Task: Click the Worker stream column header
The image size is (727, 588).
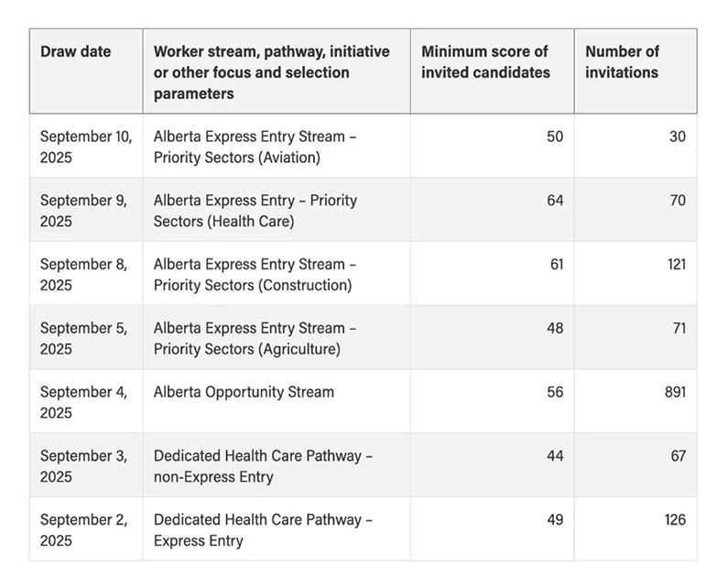Action: (x=272, y=71)
